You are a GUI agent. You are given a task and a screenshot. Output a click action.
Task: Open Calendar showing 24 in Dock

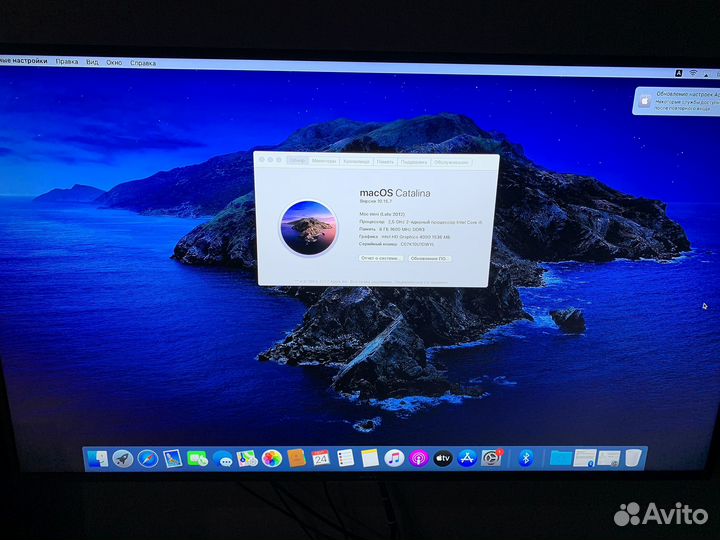click(x=321, y=458)
